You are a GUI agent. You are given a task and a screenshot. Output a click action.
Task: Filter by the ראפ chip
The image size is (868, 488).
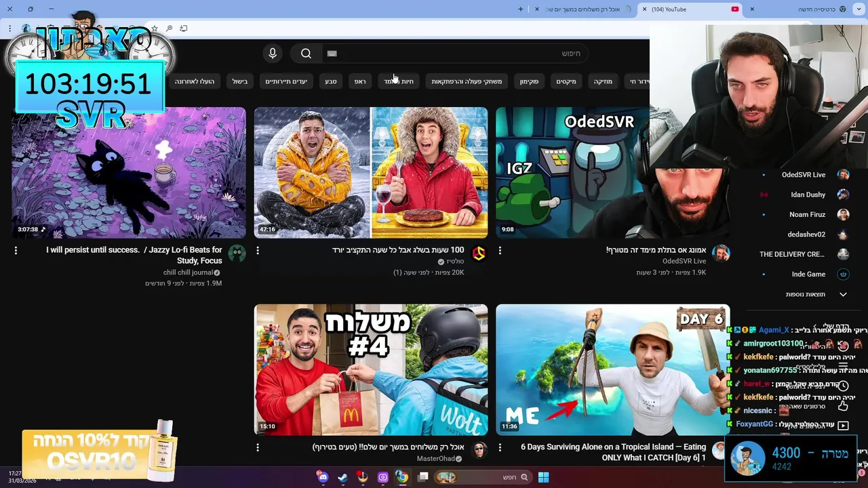pyautogui.click(x=360, y=81)
